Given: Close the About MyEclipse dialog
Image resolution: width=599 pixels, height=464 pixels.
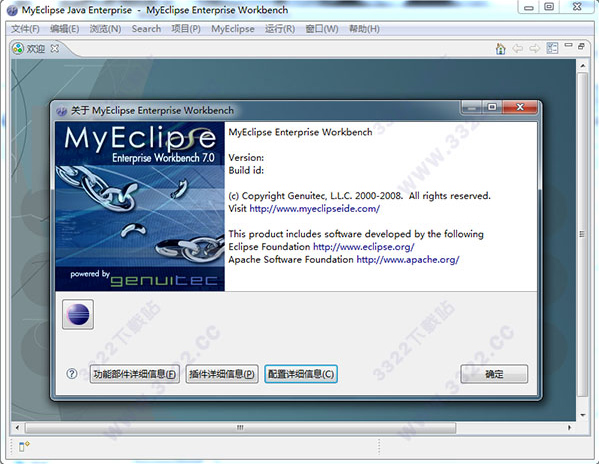Looking at the screenshot, I should (x=520, y=107).
